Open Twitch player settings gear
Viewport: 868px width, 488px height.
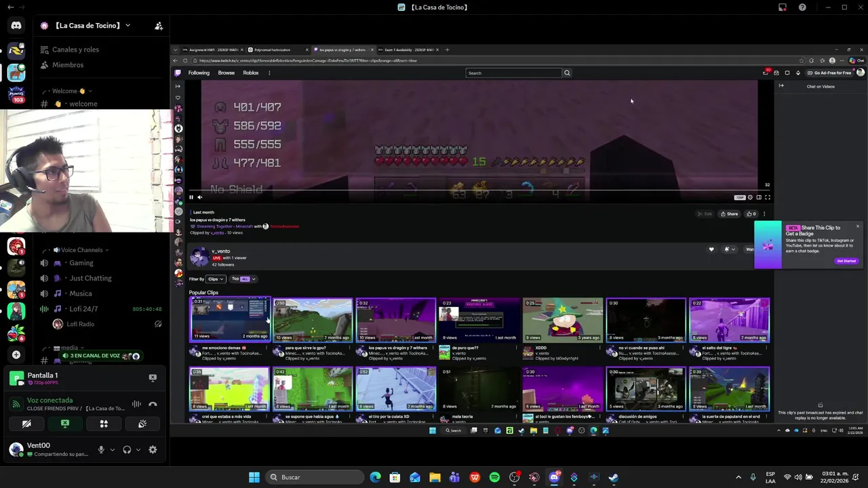click(750, 197)
